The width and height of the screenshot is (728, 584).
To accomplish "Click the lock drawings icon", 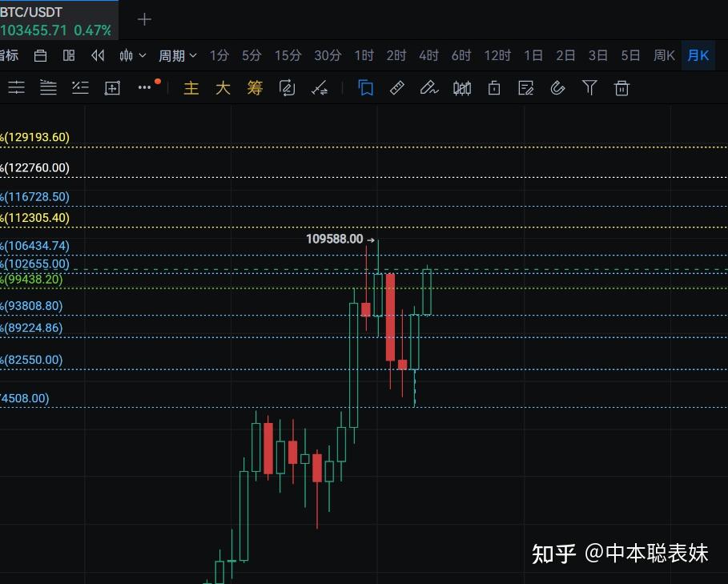I will click(x=494, y=88).
